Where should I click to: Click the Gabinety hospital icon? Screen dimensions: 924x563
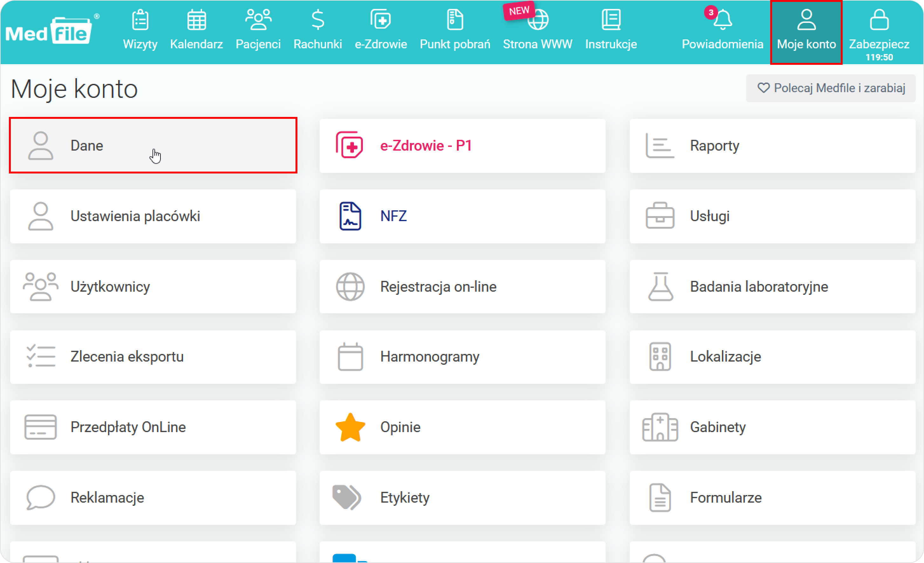660,427
